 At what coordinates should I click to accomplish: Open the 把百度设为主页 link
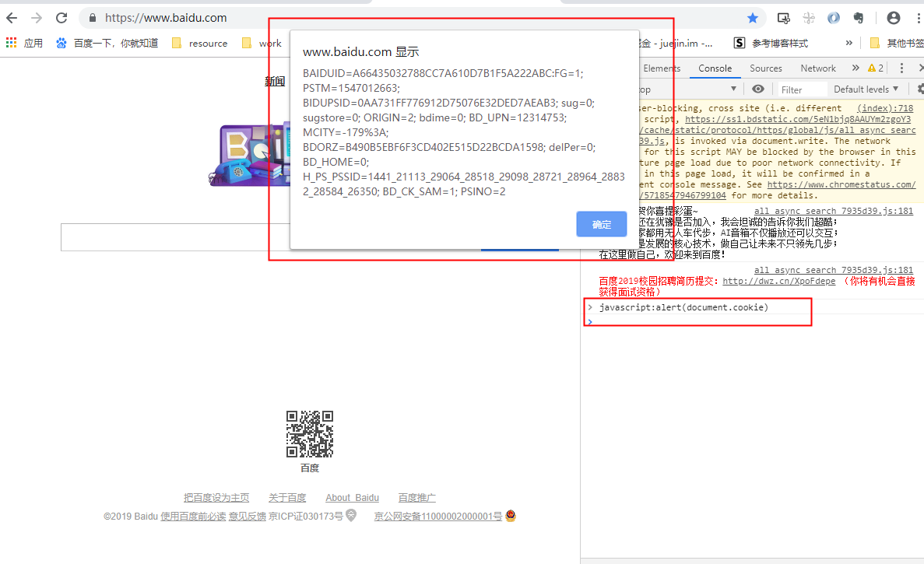tap(216, 498)
